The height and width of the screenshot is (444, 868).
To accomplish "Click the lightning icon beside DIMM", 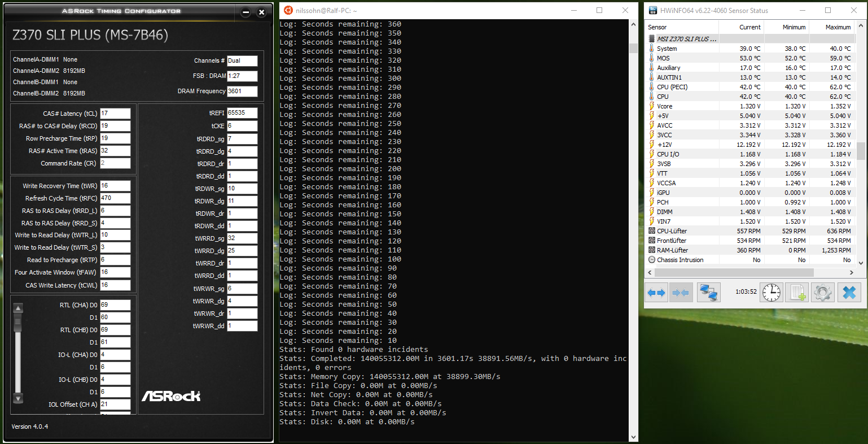I will pyautogui.click(x=651, y=212).
